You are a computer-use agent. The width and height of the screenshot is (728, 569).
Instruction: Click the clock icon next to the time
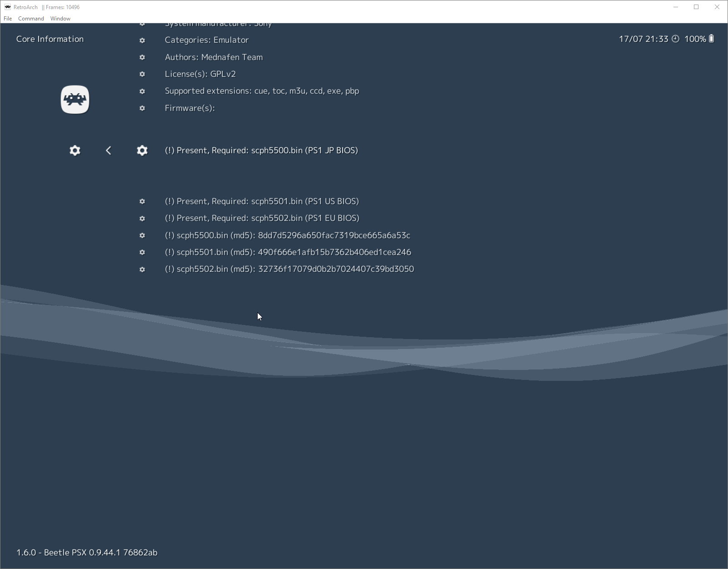(675, 39)
